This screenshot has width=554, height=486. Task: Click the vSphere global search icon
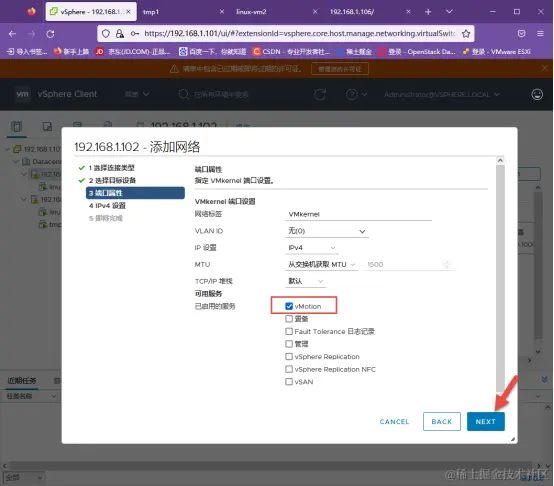(183, 94)
